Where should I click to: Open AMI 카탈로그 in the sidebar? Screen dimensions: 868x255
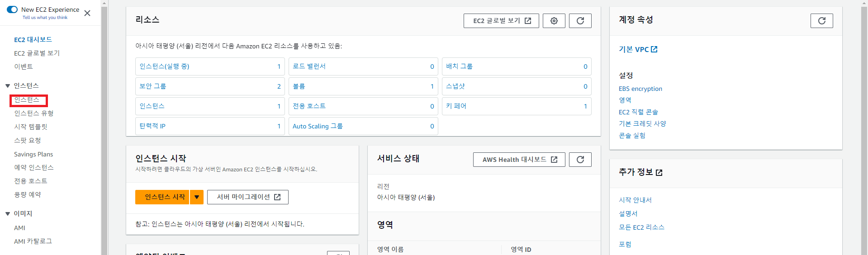point(33,241)
